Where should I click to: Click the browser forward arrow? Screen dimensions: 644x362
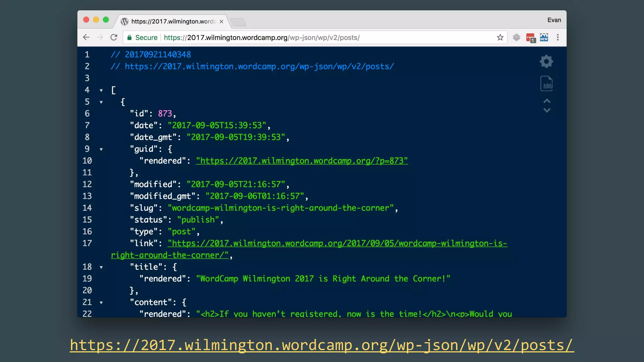click(x=100, y=37)
